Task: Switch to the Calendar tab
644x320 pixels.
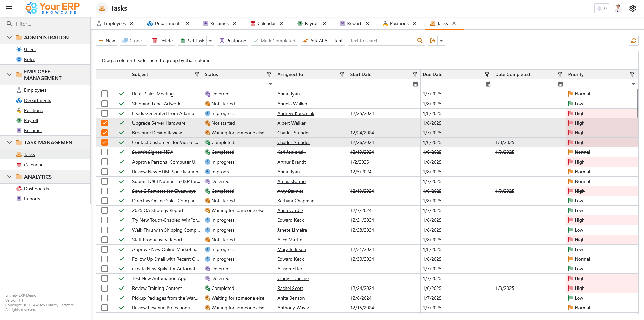Action: [x=266, y=23]
